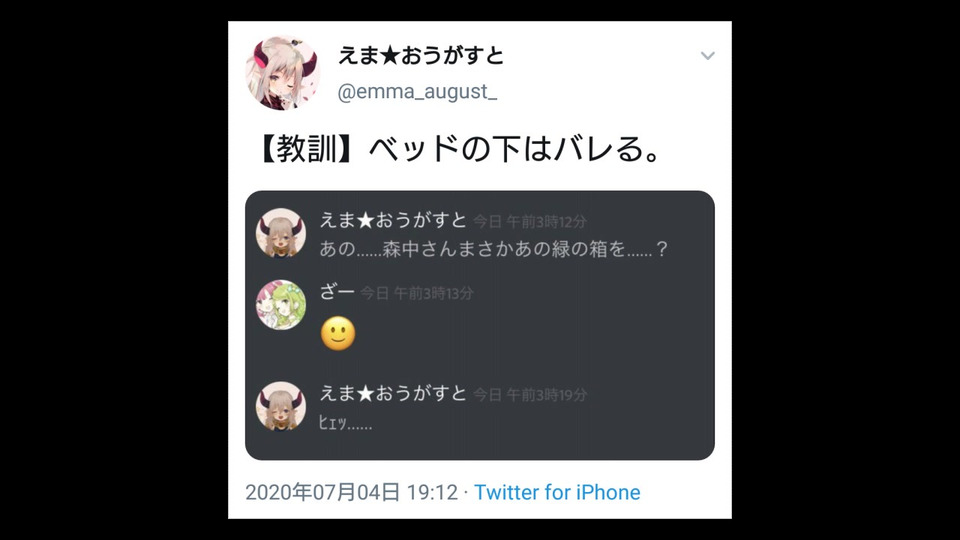960x540 pixels.
Task: Select the tweet text 【教訓】ベッドの下はバレる。
Action: (x=459, y=149)
